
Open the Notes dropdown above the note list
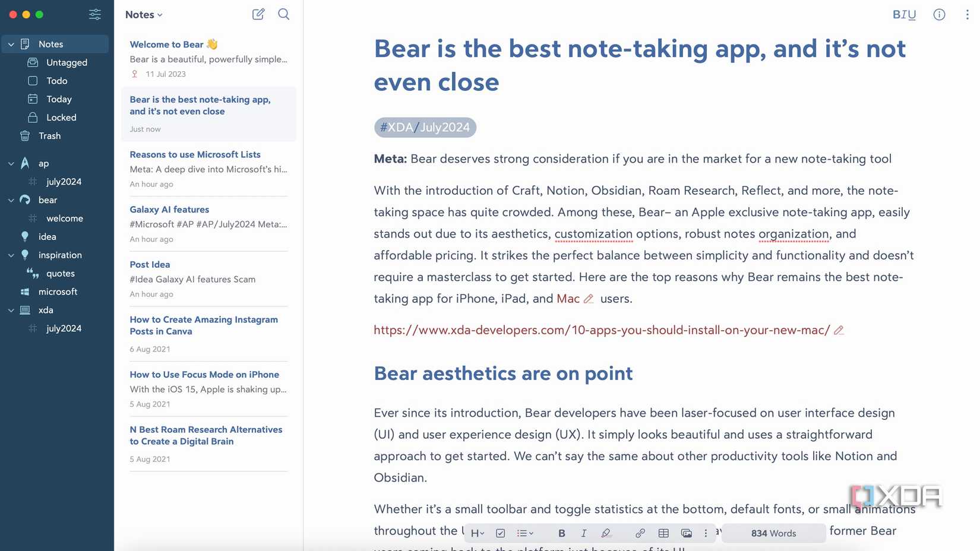point(143,14)
